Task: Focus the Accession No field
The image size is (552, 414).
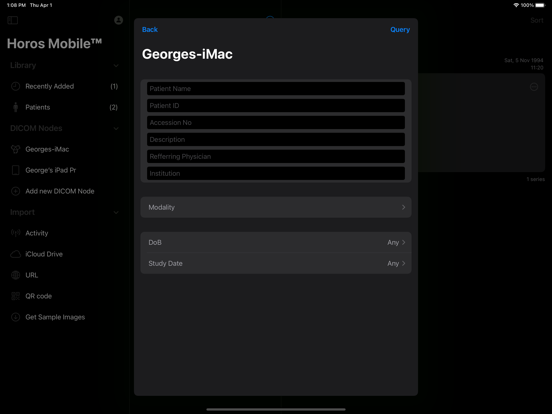Action: click(x=276, y=123)
